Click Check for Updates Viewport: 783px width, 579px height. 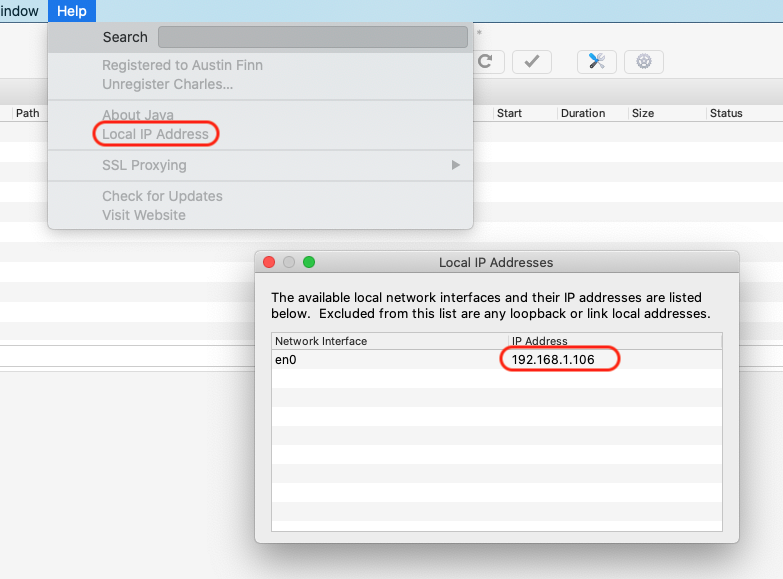click(162, 196)
